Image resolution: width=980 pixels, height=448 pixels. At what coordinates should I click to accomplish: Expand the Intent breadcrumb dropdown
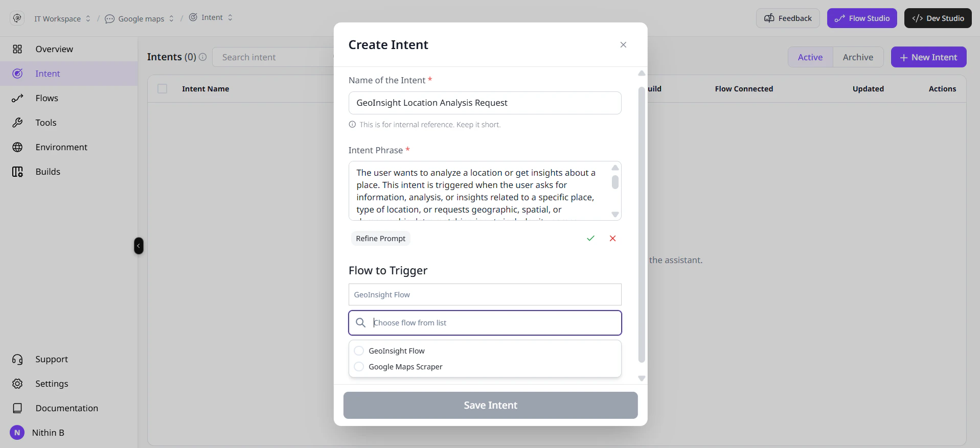[x=211, y=17]
